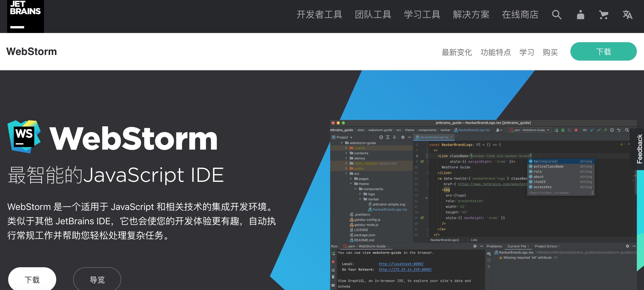The height and width of the screenshot is (290, 644).
Task: Click the rerun icon in Run panel sidebar
Action: click(x=333, y=253)
